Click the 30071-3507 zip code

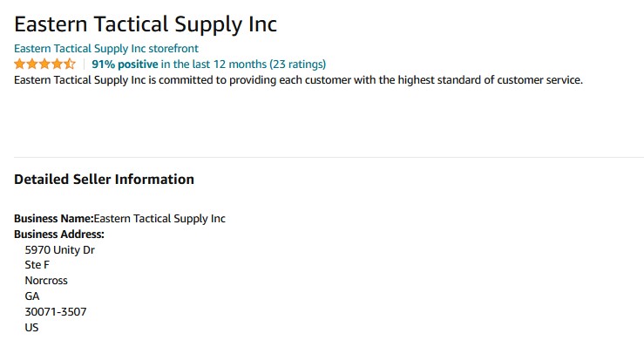pyautogui.click(x=56, y=311)
